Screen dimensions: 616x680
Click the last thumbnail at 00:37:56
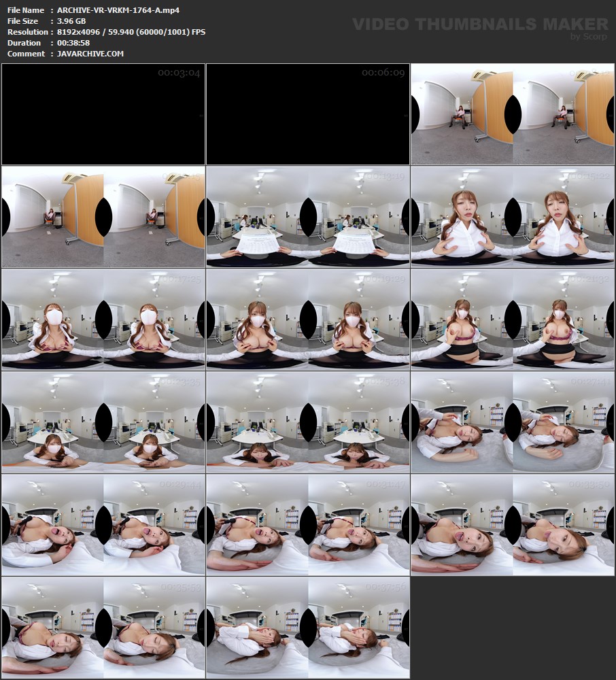click(x=308, y=628)
